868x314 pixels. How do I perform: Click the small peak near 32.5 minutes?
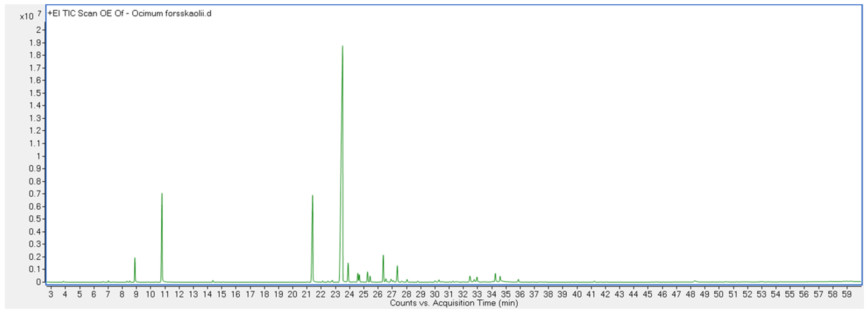[470, 277]
